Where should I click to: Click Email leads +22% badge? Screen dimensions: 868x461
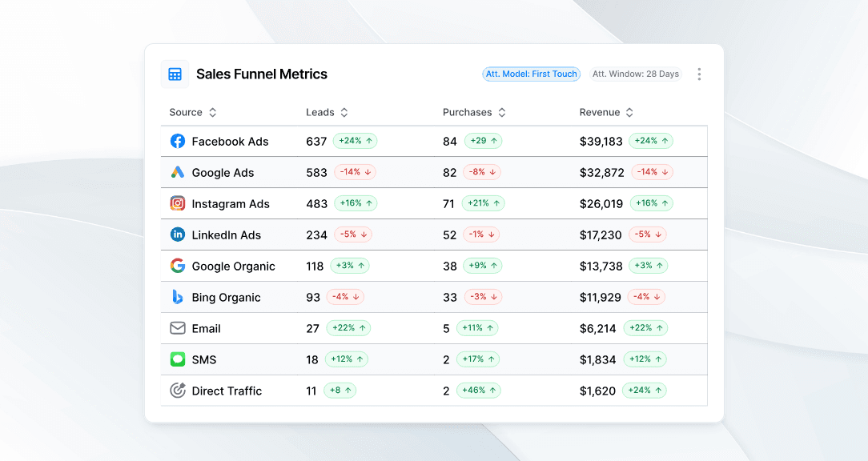coord(349,328)
